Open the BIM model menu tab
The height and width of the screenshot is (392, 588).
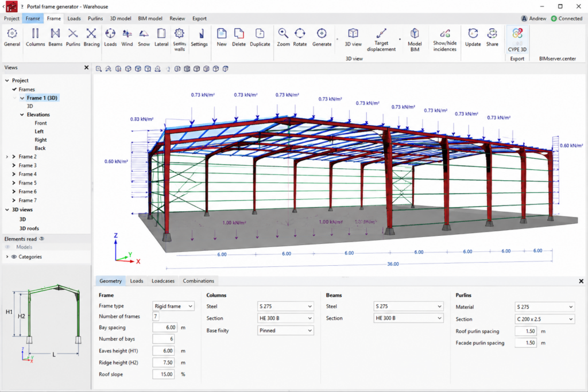(150, 18)
